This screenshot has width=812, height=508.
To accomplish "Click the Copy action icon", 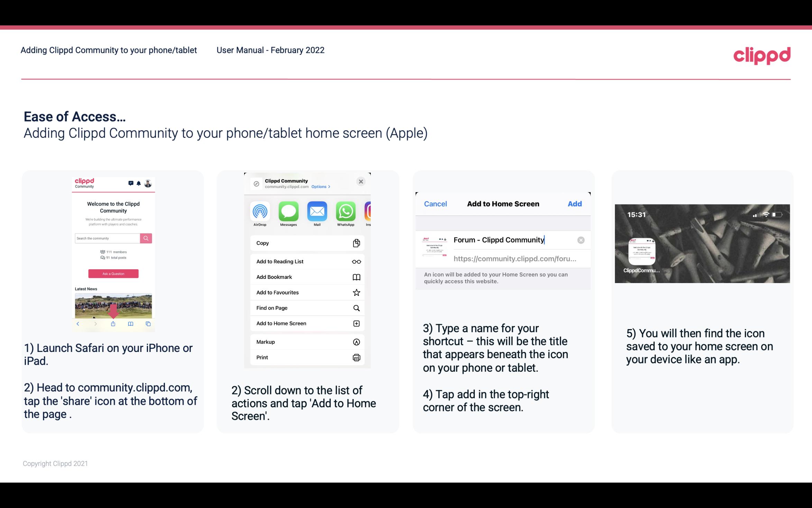I will [x=356, y=242].
